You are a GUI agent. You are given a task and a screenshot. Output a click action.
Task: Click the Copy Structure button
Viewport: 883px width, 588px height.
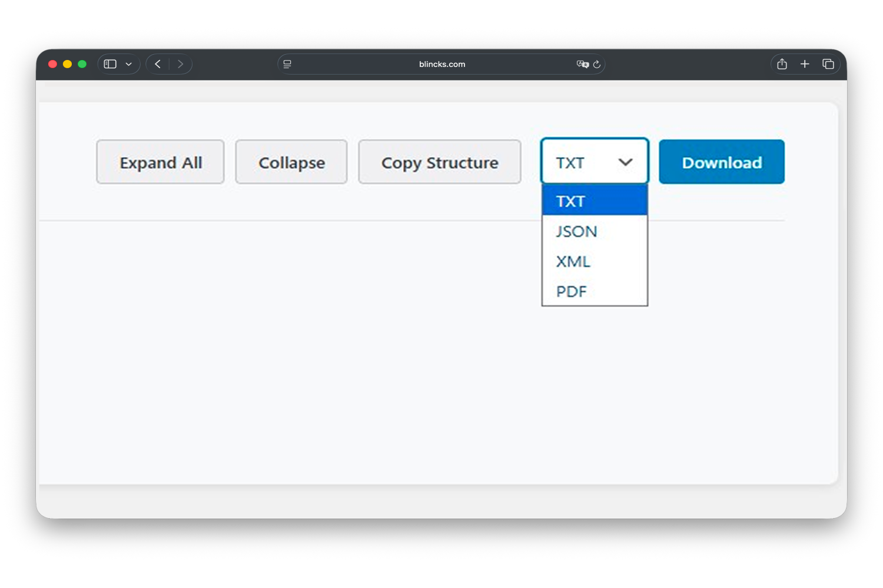pos(439,162)
